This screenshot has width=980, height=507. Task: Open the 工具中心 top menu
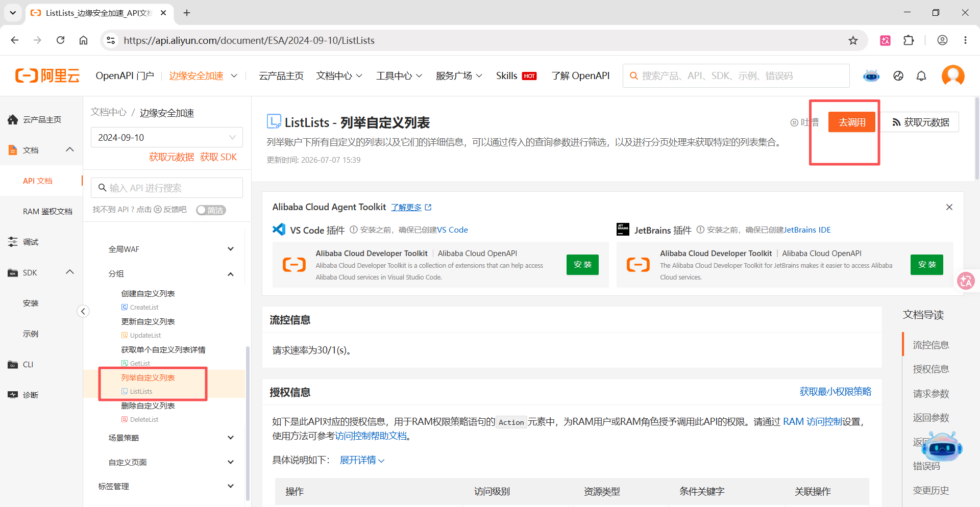click(x=399, y=75)
